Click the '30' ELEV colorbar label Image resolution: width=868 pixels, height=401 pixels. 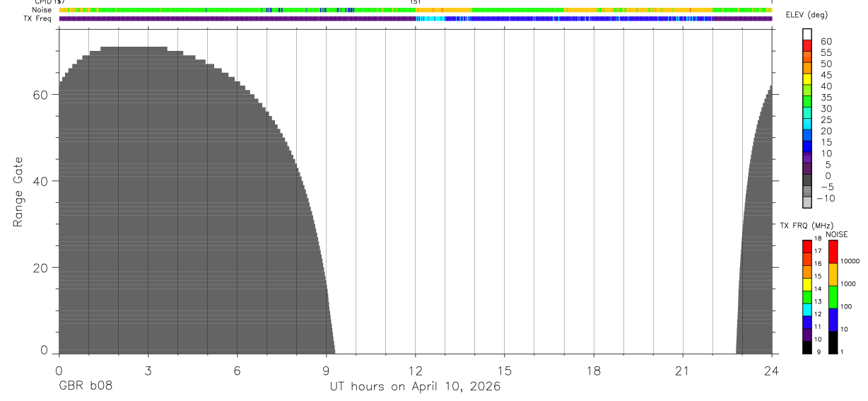click(x=826, y=109)
